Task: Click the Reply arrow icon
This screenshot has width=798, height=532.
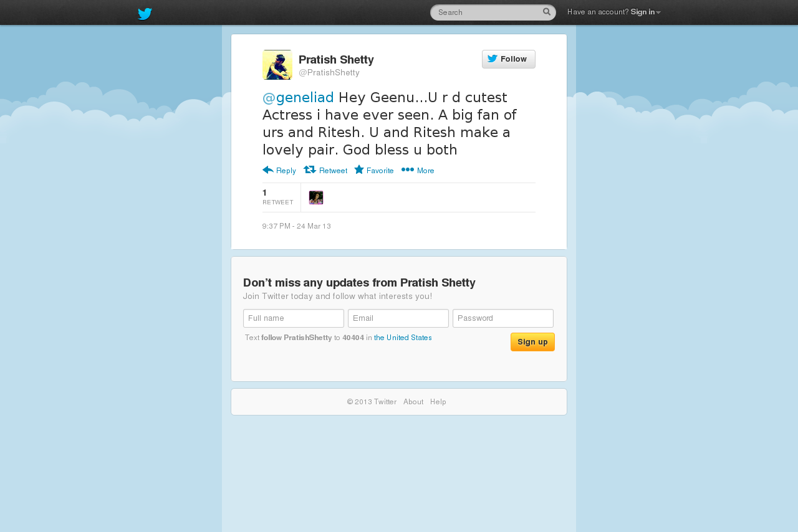Action: [x=268, y=169]
